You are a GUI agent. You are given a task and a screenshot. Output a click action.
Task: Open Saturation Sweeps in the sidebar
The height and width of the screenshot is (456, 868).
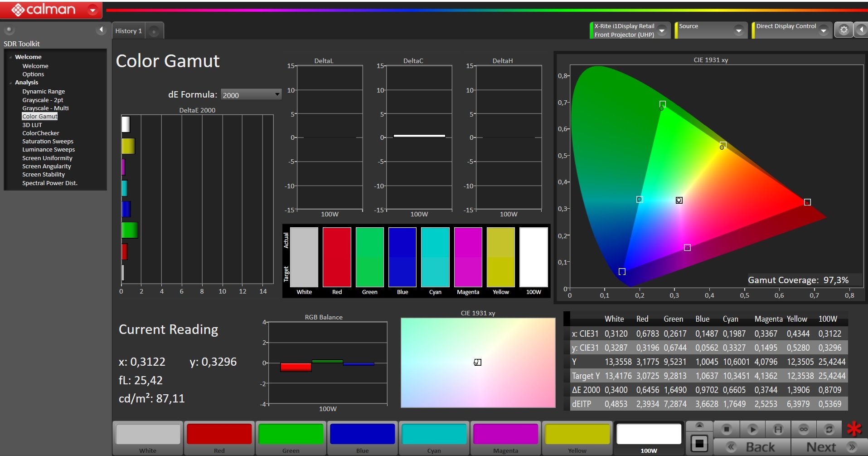pos(48,141)
